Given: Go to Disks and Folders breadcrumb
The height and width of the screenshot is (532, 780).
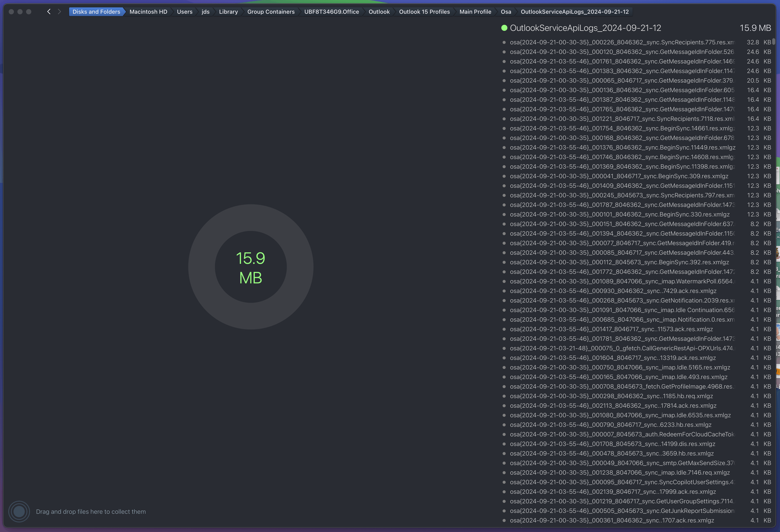Looking at the screenshot, I should (x=96, y=12).
